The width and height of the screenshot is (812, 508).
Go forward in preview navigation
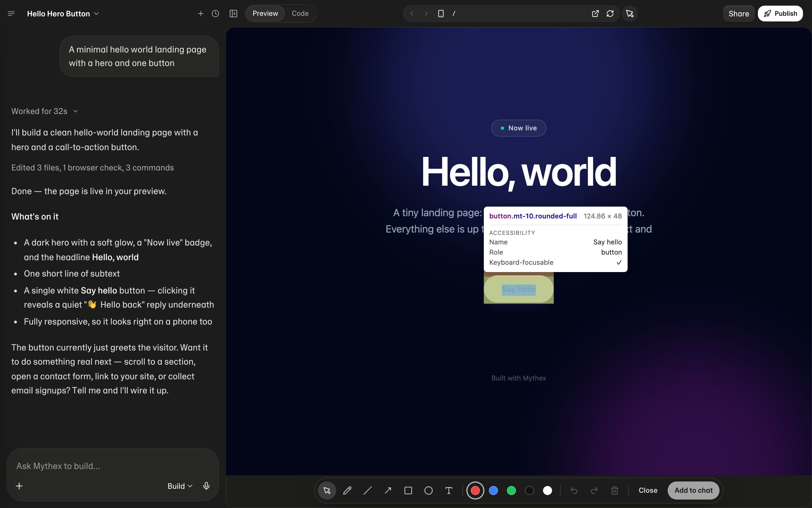(426, 14)
